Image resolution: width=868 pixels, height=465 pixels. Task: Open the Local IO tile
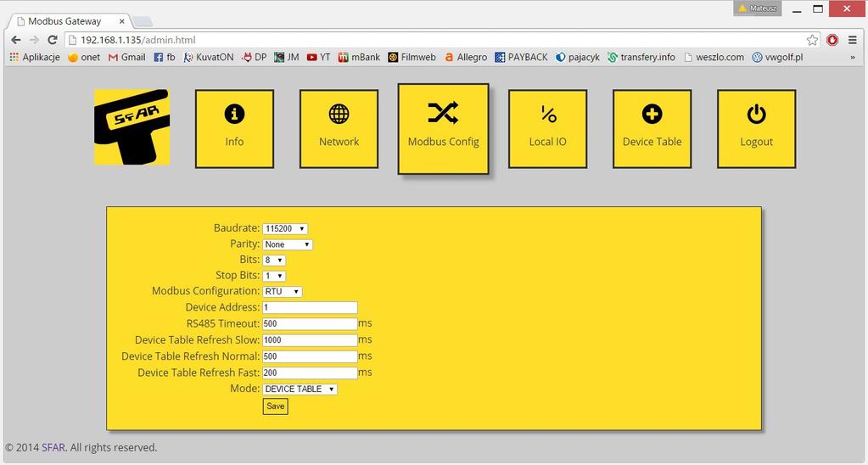pyautogui.click(x=547, y=129)
